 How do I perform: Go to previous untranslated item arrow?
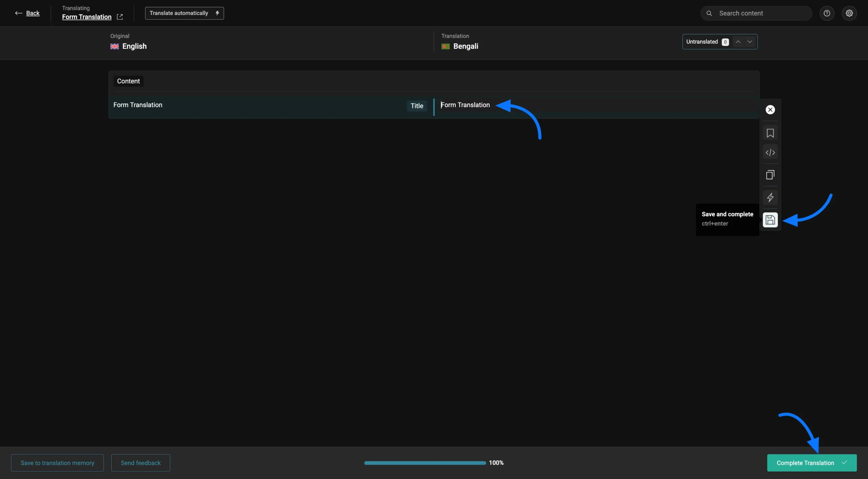point(738,42)
